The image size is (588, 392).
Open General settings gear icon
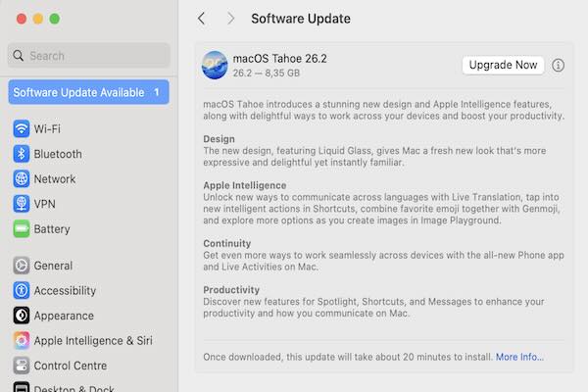(22, 266)
